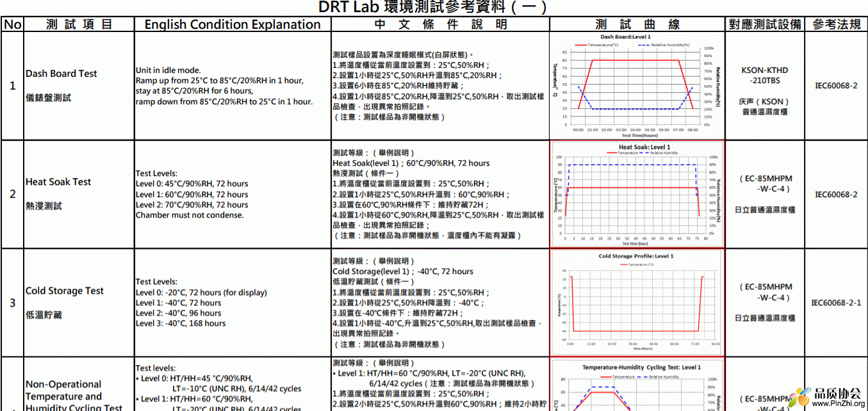This screenshot has height=411, width=868.
Task: Select row number 3 cell
Action: (12, 302)
